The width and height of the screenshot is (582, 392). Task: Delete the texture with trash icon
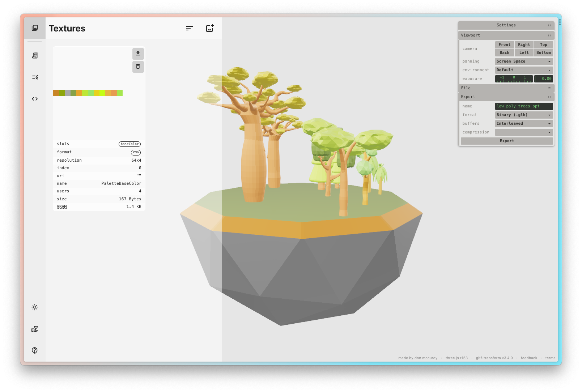(138, 67)
